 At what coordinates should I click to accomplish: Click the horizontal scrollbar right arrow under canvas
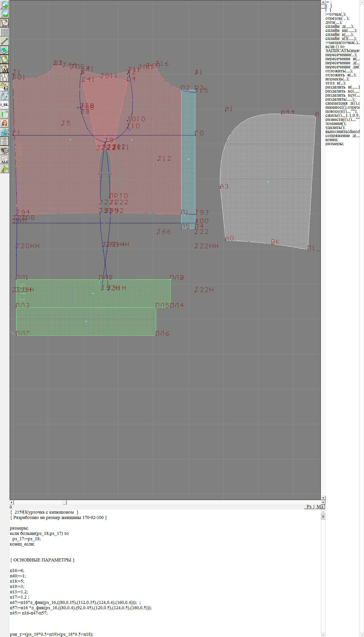point(323,502)
